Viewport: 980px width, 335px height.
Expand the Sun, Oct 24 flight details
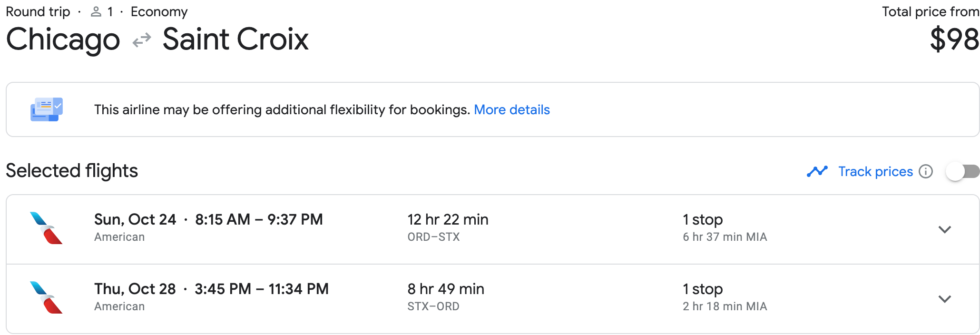[944, 229]
